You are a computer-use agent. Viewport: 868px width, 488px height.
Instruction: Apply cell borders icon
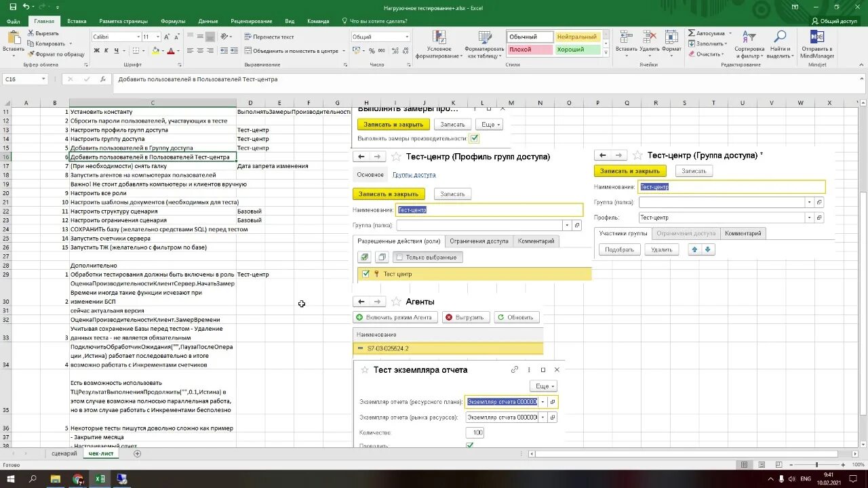click(136, 51)
